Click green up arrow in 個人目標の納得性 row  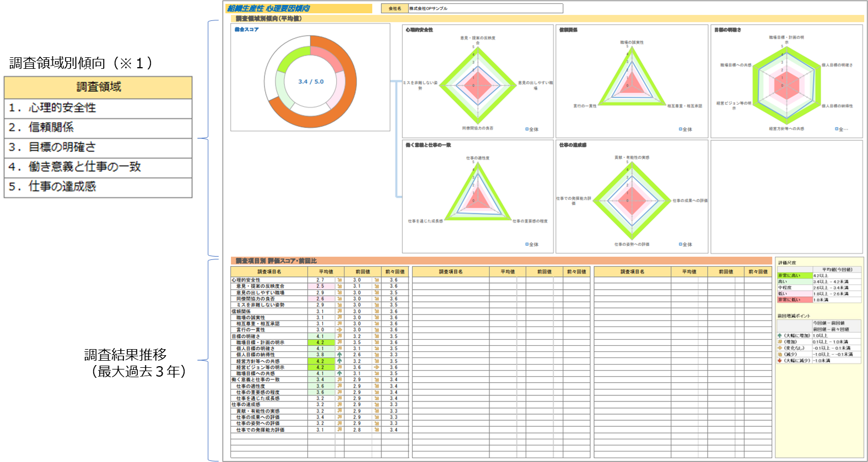[339, 355]
